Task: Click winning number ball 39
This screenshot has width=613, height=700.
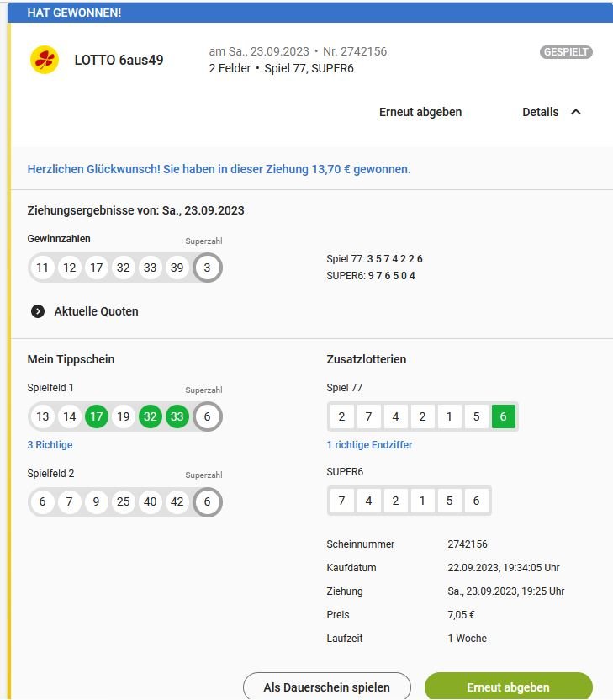Action: click(x=177, y=268)
